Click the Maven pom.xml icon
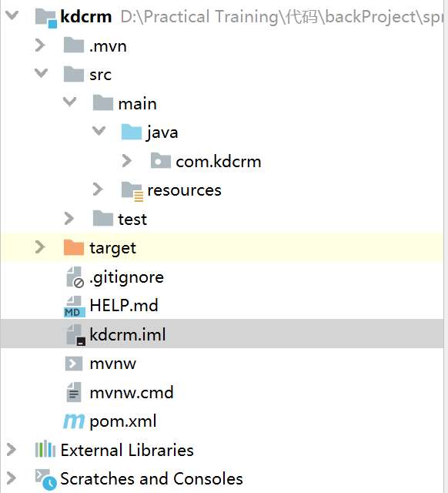448x493 pixels. coord(74,421)
